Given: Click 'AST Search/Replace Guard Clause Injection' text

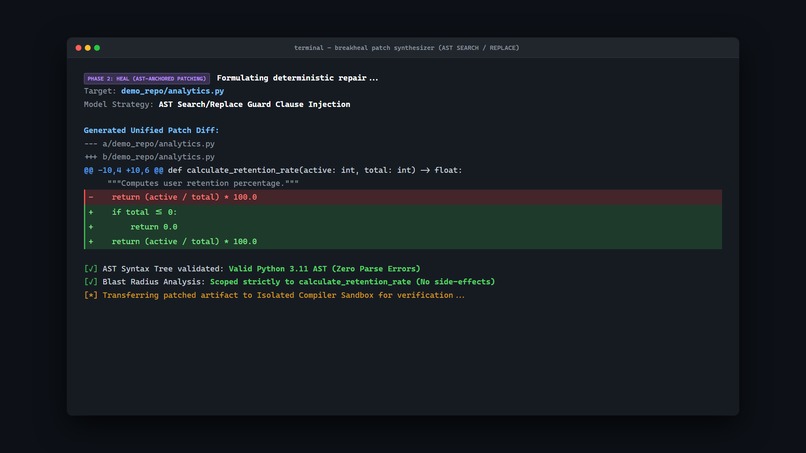Looking at the screenshot, I should click(254, 104).
